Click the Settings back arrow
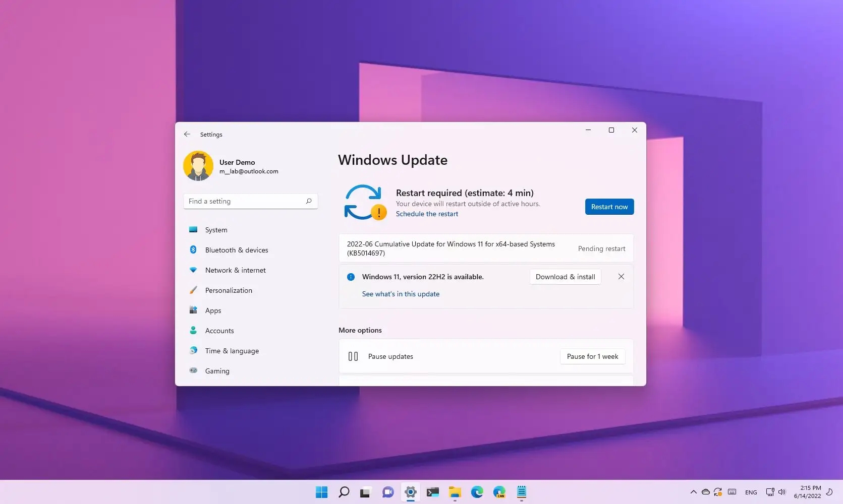 coord(187,134)
